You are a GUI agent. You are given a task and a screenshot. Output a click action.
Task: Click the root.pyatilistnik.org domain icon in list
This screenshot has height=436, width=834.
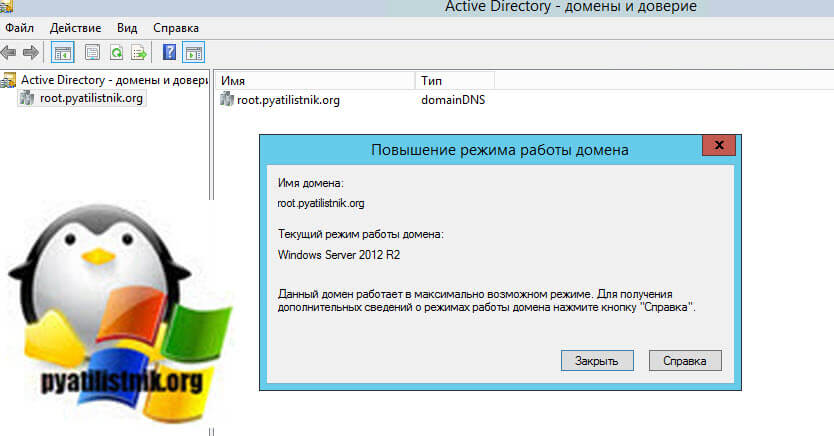[227, 99]
